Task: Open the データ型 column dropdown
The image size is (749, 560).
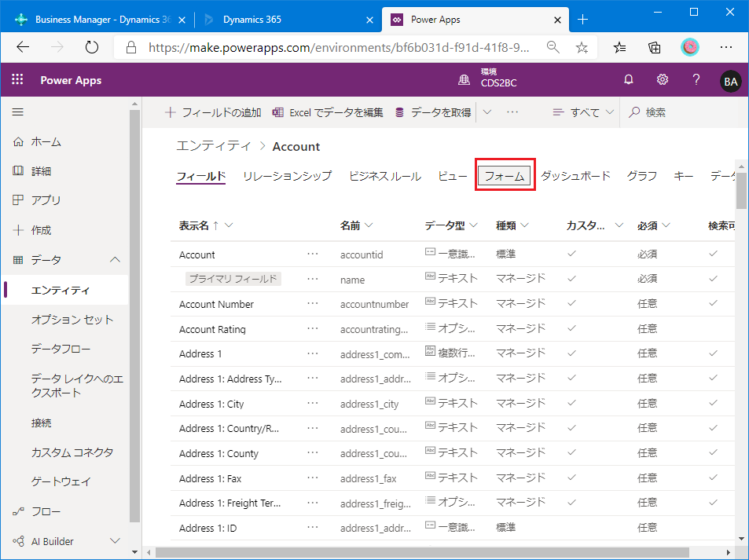Action: coord(473,225)
